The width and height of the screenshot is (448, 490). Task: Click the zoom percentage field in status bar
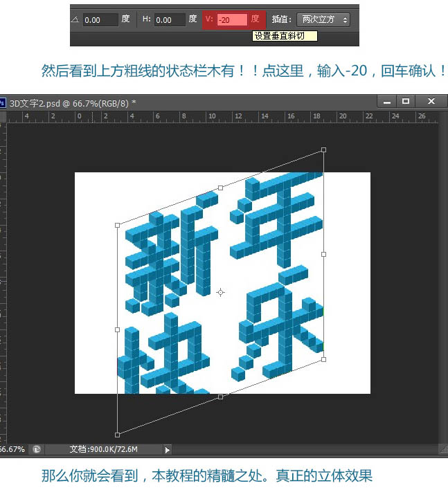[x=12, y=449]
